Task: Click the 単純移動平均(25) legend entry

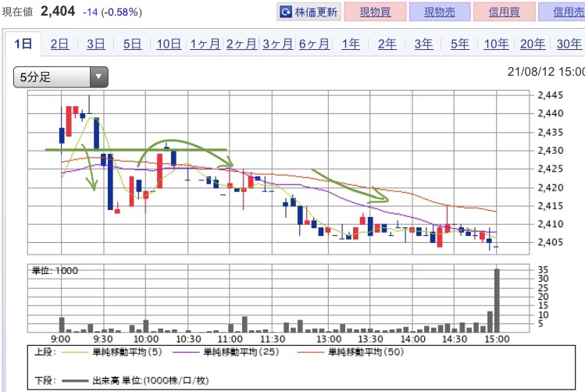Action: point(226,351)
